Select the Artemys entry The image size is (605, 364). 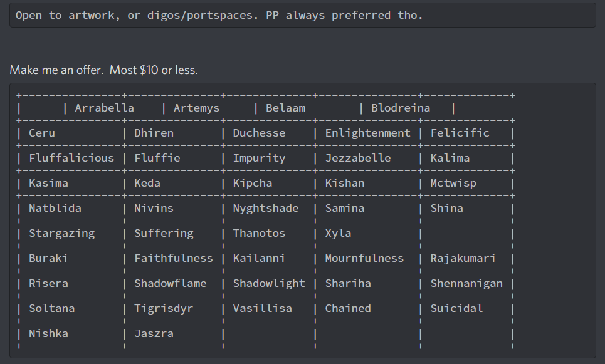[196, 108]
